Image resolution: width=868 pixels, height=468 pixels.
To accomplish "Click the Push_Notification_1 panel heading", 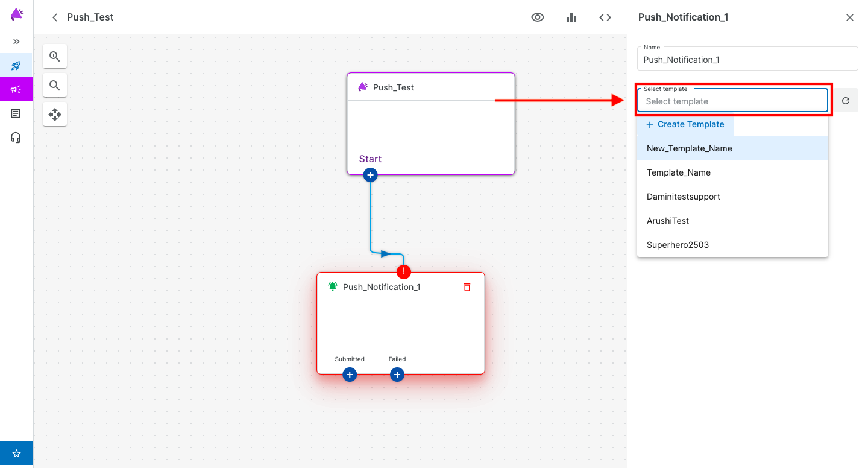I will (x=683, y=17).
